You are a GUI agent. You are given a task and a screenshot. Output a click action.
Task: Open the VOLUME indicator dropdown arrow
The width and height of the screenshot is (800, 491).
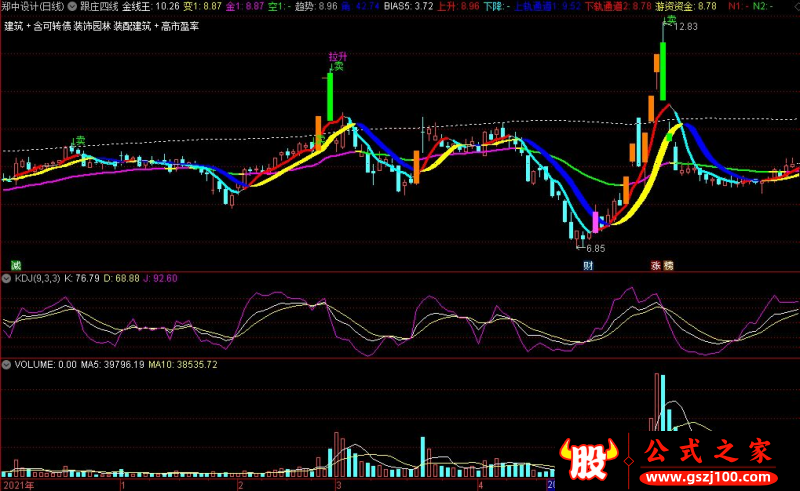6,365
